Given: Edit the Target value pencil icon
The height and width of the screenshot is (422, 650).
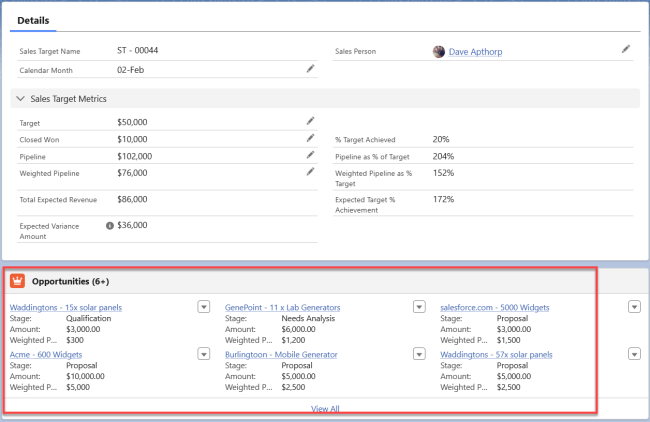Looking at the screenshot, I should pos(310,121).
